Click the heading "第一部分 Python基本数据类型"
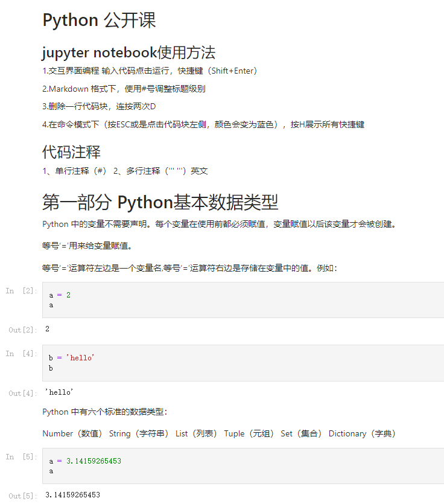Screen dimensions: 444x504 [160, 202]
